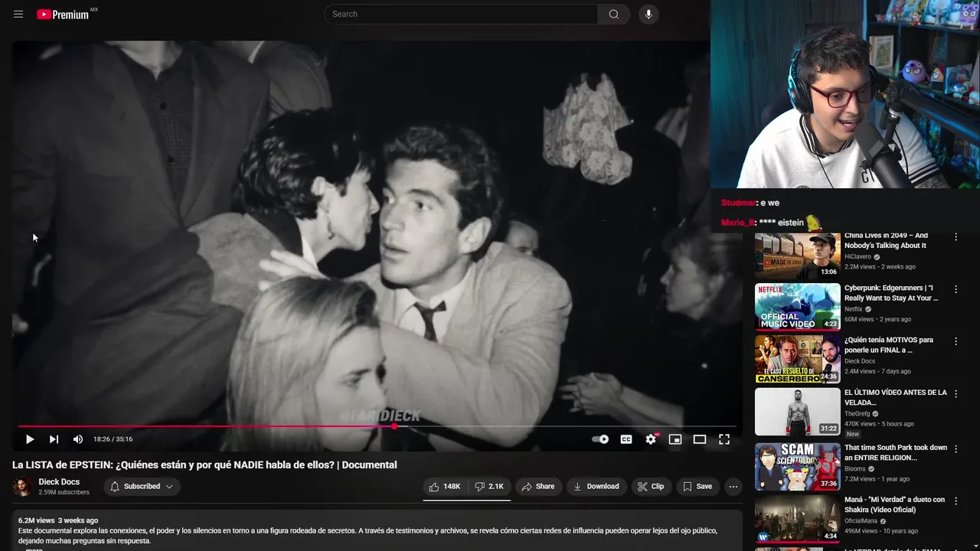980x551 pixels.
Task: Open more actions ellipsis below video
Action: [x=733, y=487]
